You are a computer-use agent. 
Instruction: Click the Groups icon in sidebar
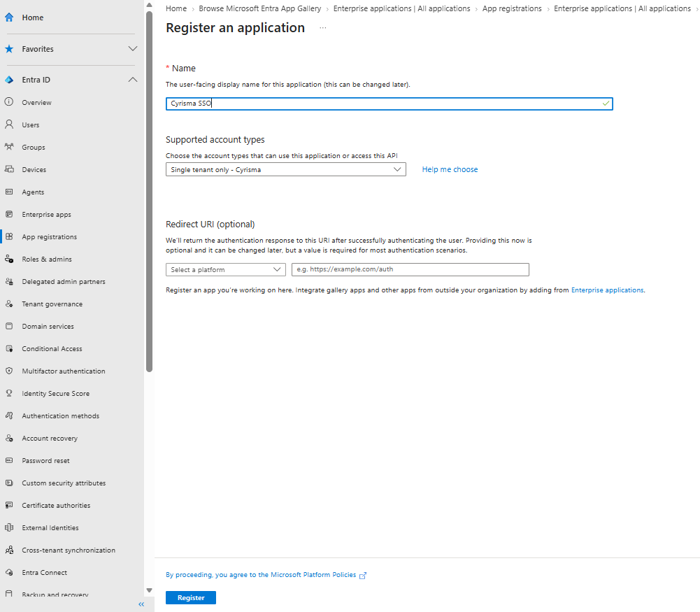9,146
